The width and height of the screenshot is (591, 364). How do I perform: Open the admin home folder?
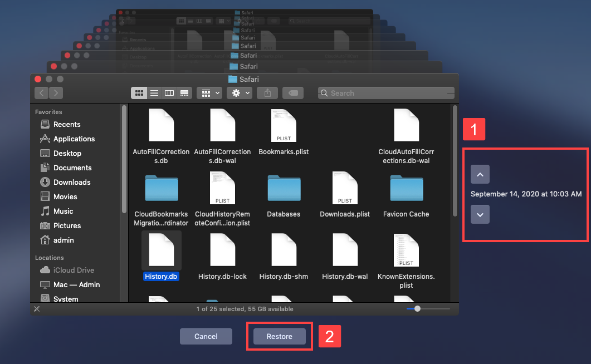57,240
